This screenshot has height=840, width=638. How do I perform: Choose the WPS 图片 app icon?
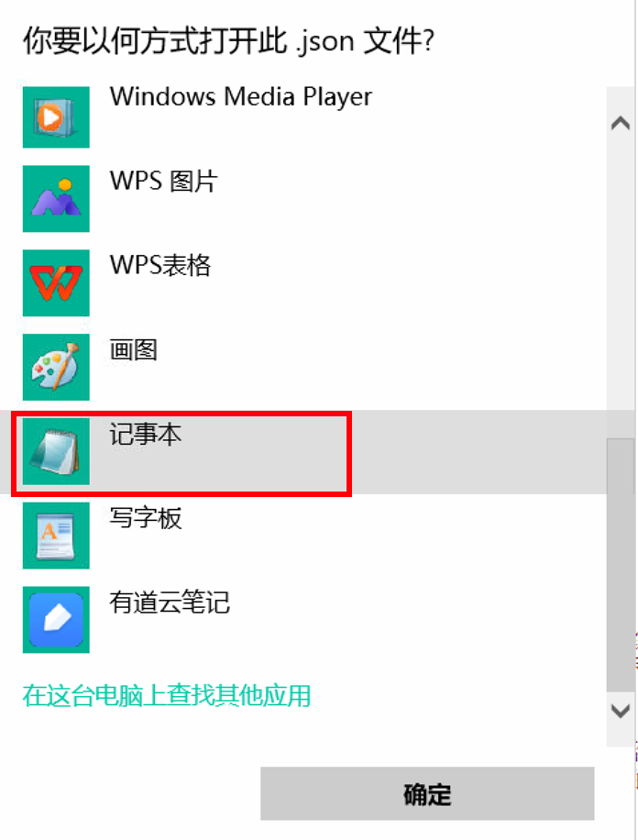[56, 199]
